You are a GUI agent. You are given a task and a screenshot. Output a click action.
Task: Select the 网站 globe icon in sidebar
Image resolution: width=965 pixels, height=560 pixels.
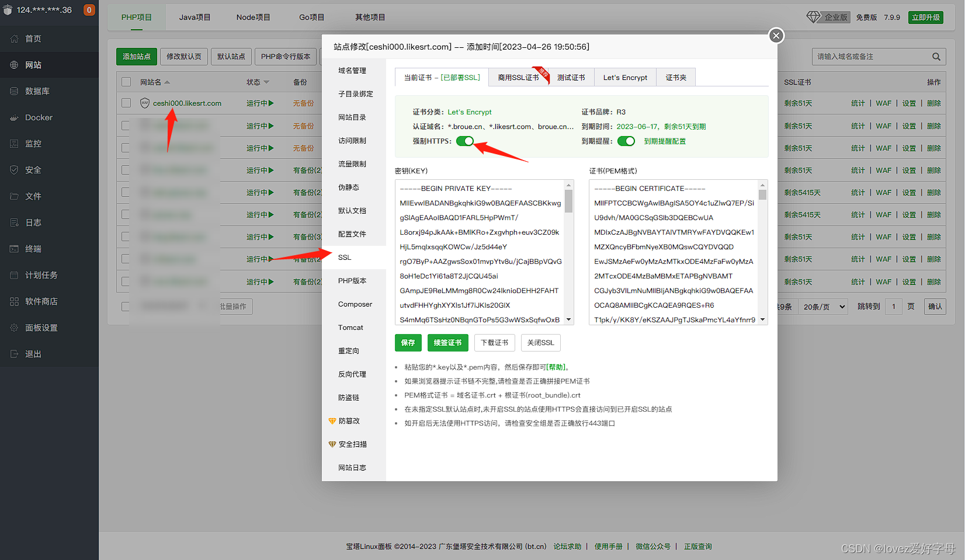click(14, 65)
